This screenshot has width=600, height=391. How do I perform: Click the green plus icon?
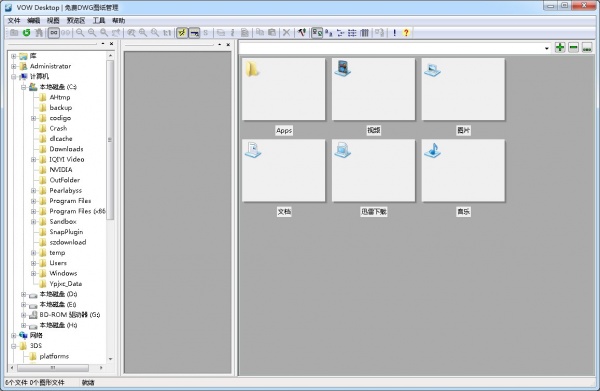coord(560,47)
